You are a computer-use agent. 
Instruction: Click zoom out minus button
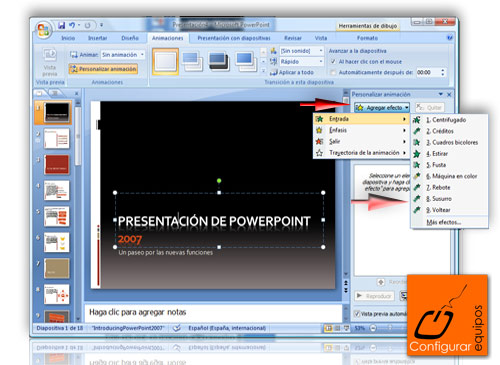[x=373, y=328]
